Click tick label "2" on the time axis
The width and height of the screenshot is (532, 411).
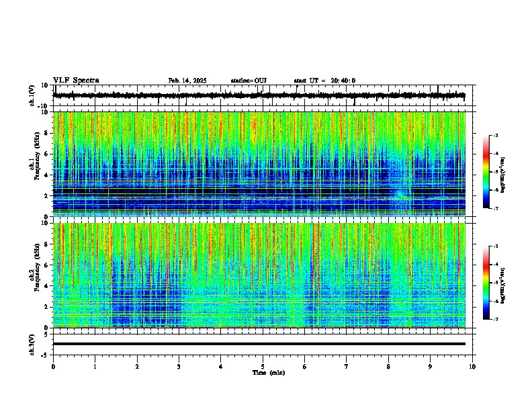click(137, 367)
